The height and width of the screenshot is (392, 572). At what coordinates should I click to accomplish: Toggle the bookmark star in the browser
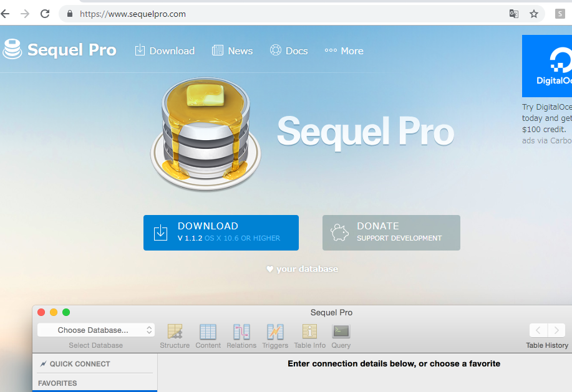click(x=535, y=12)
